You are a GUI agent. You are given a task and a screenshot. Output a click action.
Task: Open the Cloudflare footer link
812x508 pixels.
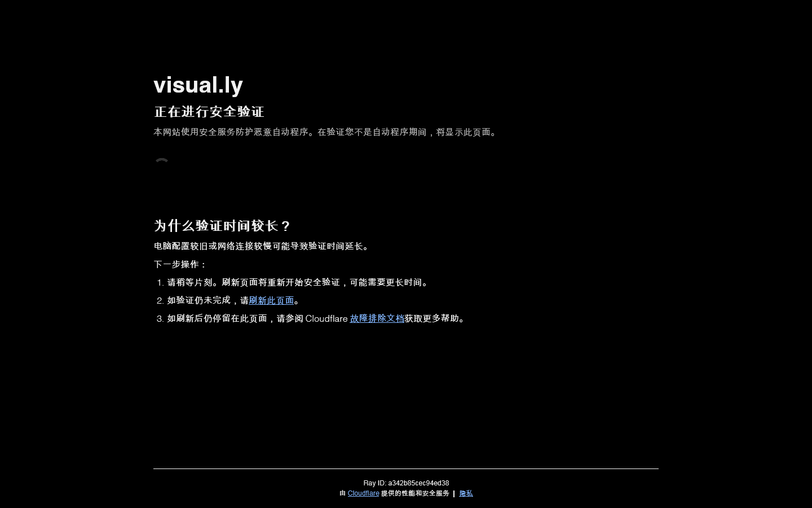click(x=363, y=493)
